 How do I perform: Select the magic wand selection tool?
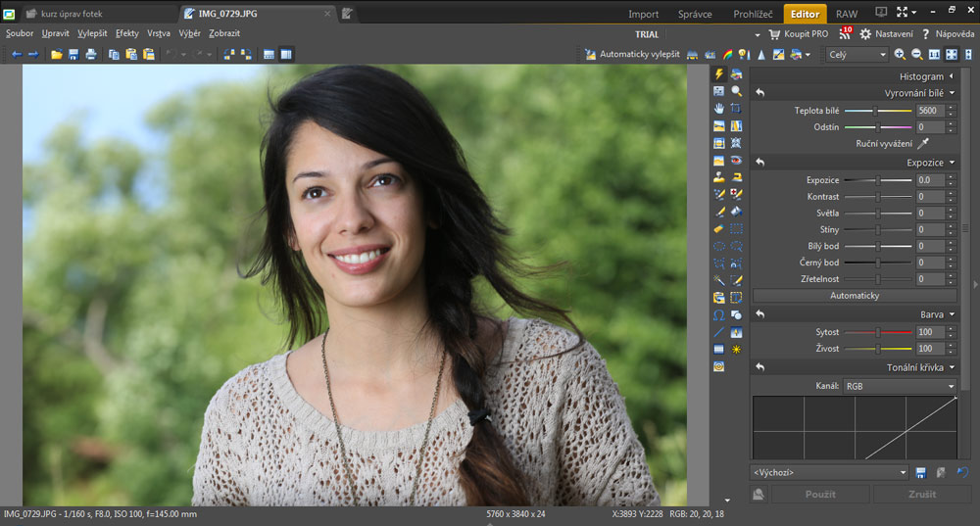click(x=718, y=281)
